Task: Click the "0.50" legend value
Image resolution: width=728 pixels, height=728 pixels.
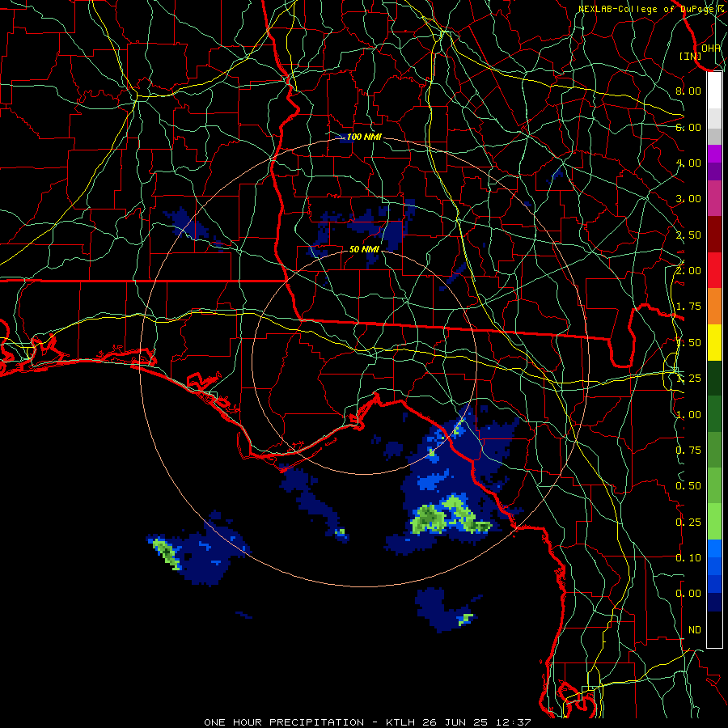Action: (688, 486)
